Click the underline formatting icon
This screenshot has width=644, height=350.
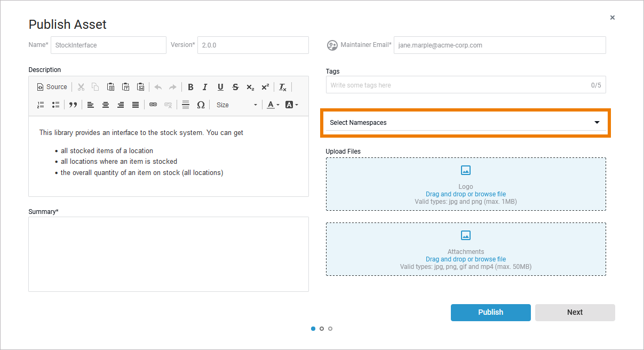tap(220, 87)
